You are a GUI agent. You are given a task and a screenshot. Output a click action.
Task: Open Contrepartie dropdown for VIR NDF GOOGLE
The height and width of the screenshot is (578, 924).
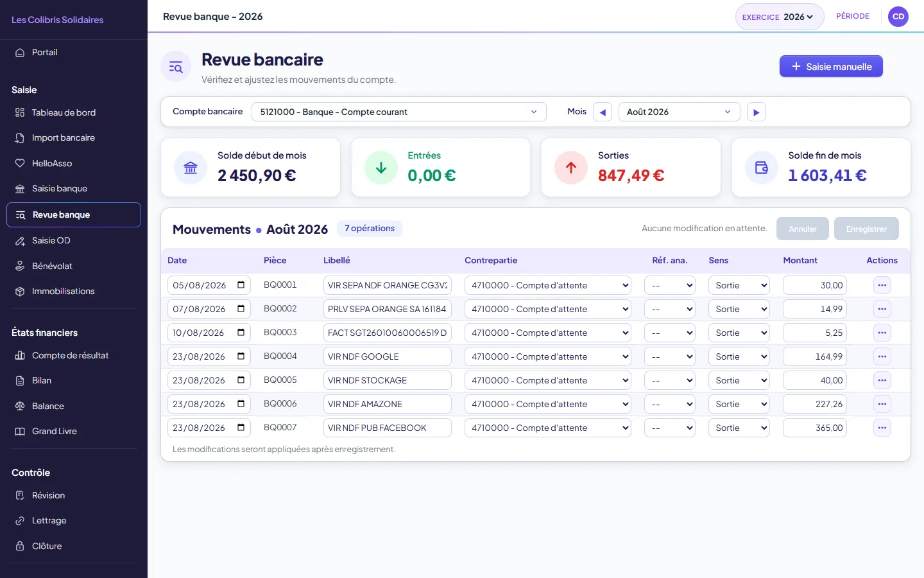[548, 356]
